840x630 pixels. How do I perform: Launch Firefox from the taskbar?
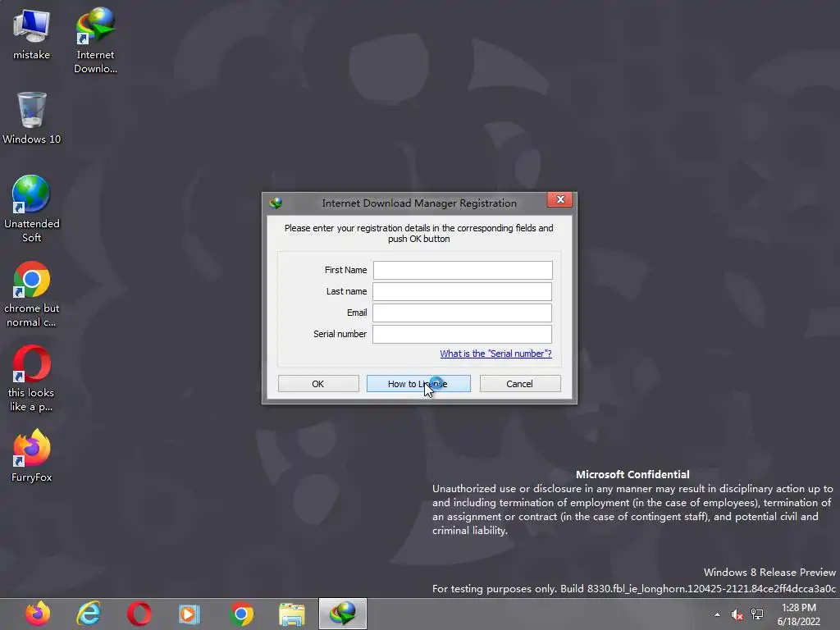(x=38, y=614)
